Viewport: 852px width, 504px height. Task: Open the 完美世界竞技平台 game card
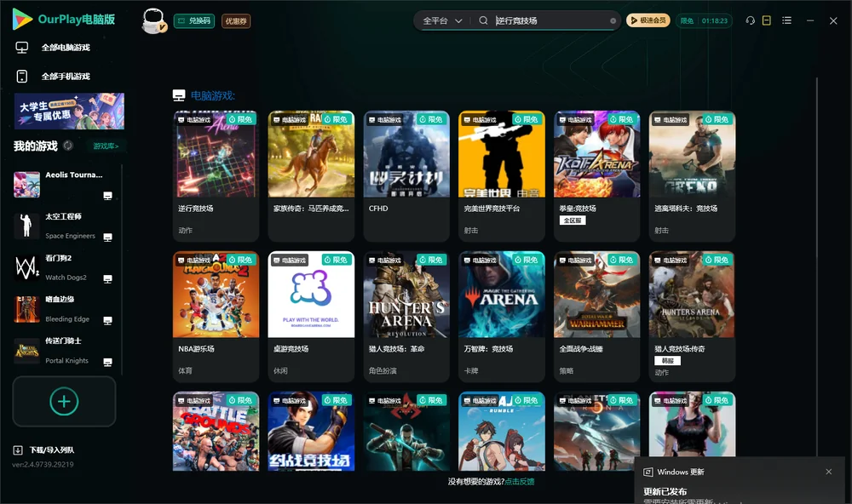click(x=502, y=176)
